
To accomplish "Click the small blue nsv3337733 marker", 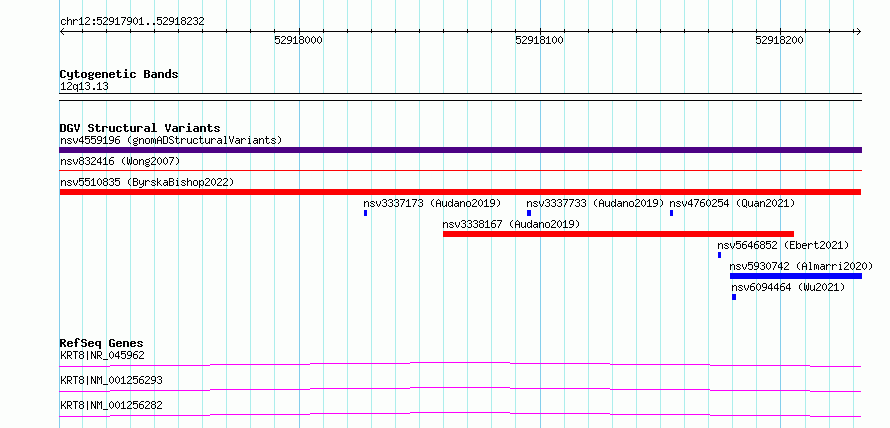I will point(529,213).
